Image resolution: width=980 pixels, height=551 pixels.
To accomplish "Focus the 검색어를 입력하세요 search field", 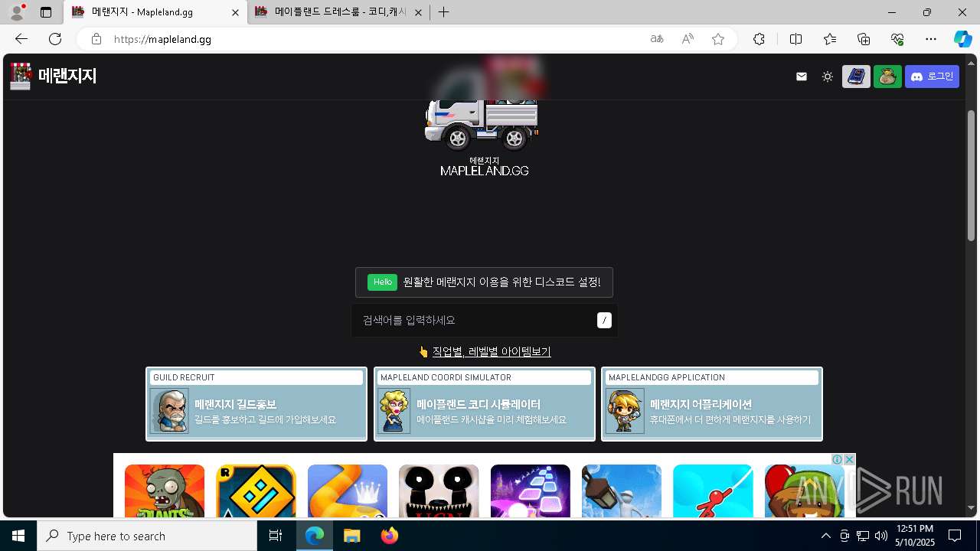I will (x=484, y=320).
